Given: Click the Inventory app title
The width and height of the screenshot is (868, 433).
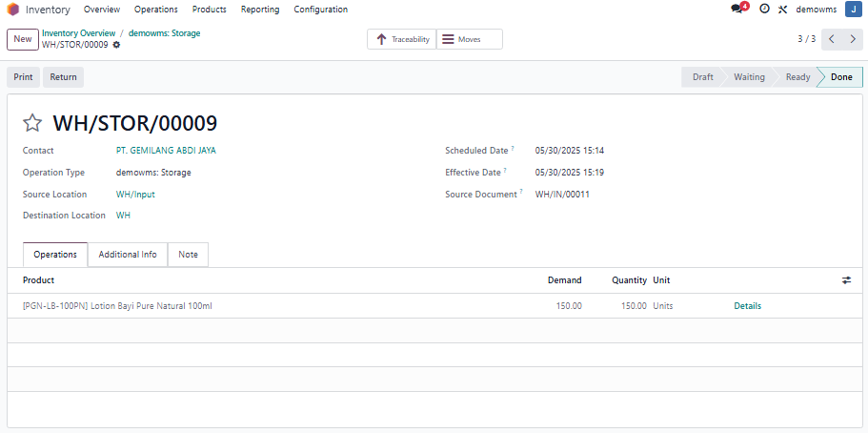Looking at the screenshot, I should 48,10.
